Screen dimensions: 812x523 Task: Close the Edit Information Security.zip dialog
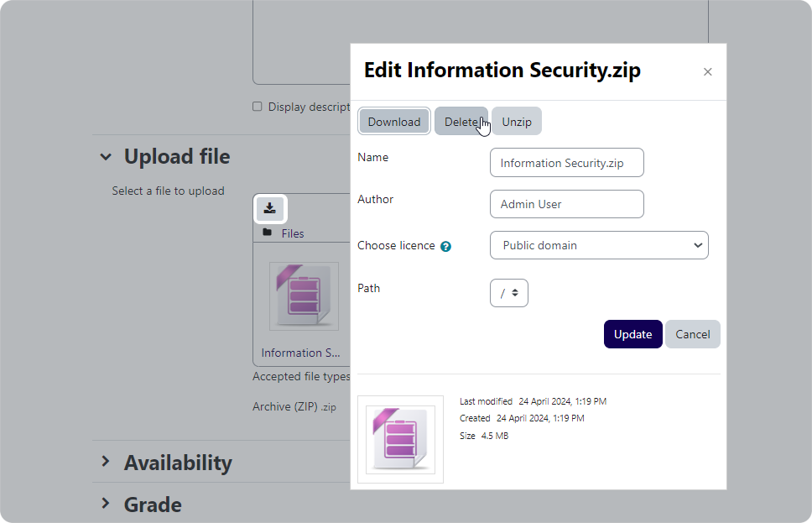click(707, 72)
